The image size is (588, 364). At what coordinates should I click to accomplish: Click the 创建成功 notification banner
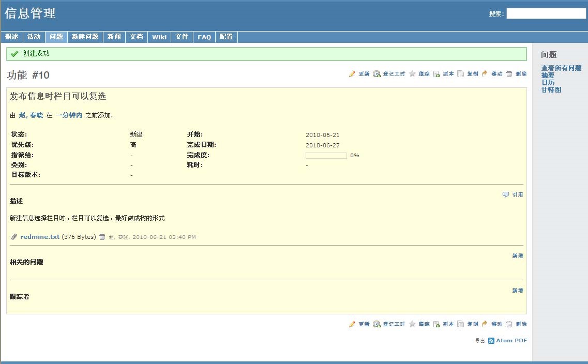tap(267, 54)
